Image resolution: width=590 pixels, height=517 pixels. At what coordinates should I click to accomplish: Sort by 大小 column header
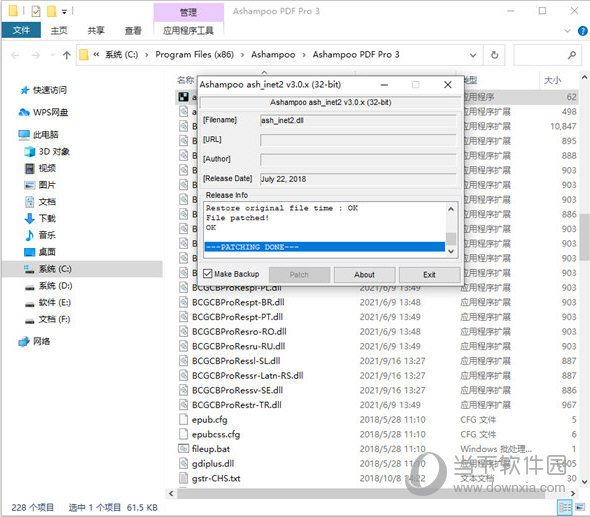(552, 80)
